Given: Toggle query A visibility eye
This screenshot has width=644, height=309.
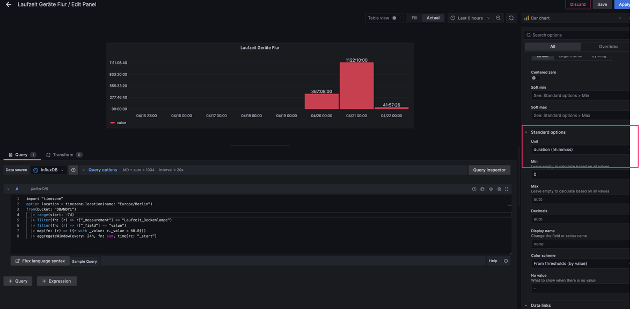Looking at the screenshot, I should [x=491, y=189].
